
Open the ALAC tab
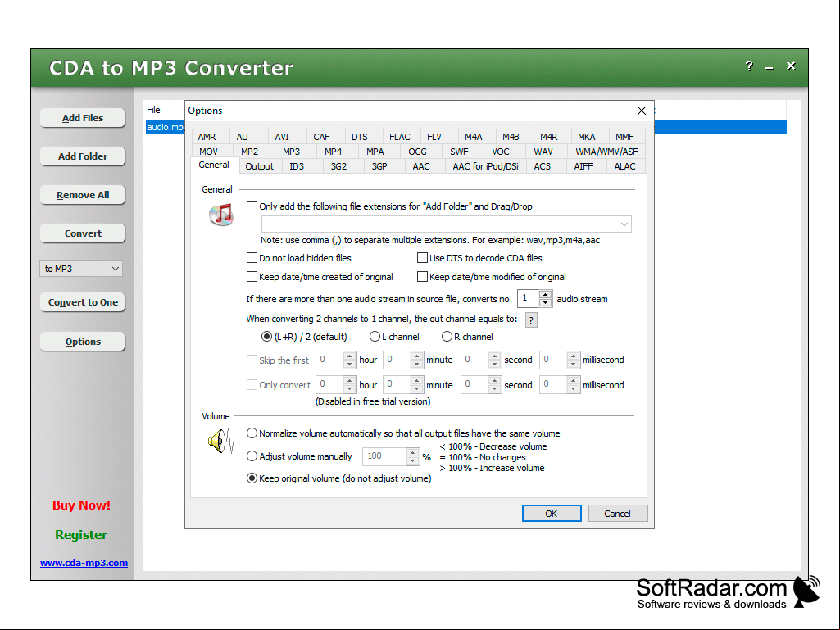point(624,166)
